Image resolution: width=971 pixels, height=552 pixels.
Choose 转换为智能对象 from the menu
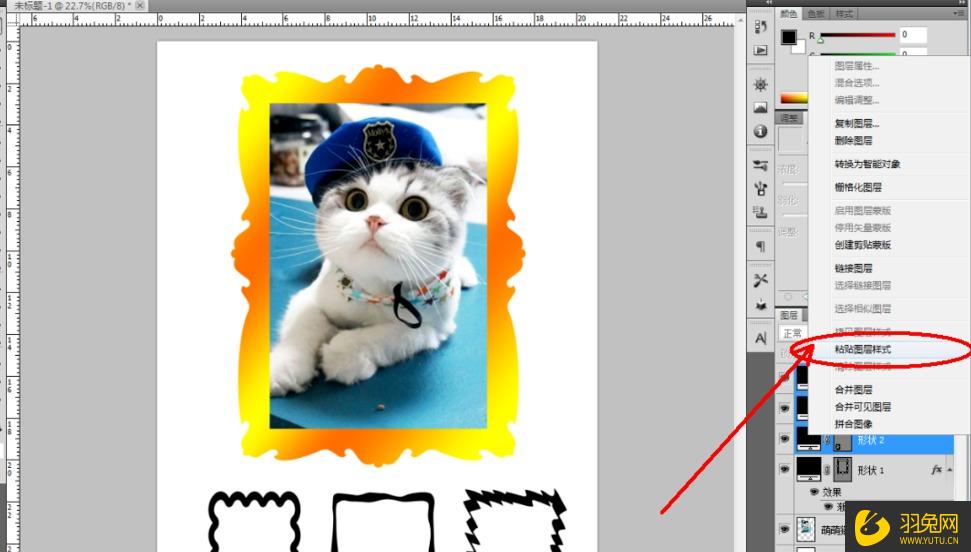click(x=867, y=164)
